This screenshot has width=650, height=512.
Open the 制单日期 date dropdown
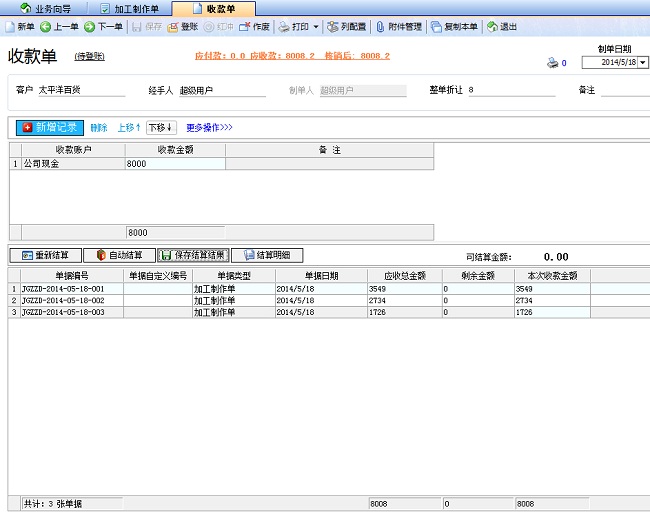coord(641,62)
